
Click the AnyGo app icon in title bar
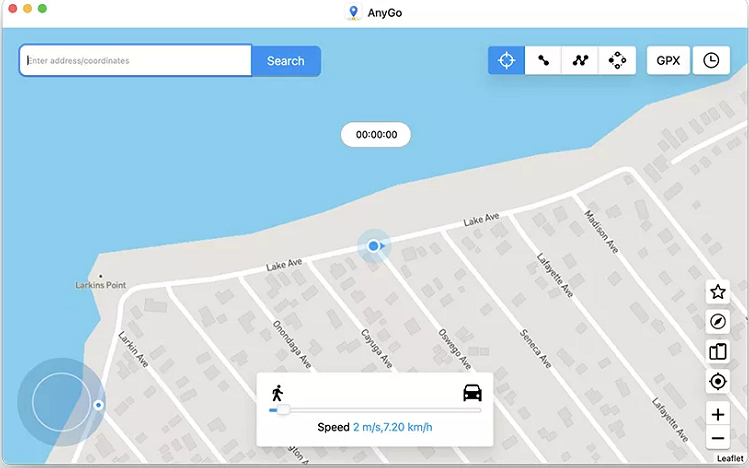353,12
